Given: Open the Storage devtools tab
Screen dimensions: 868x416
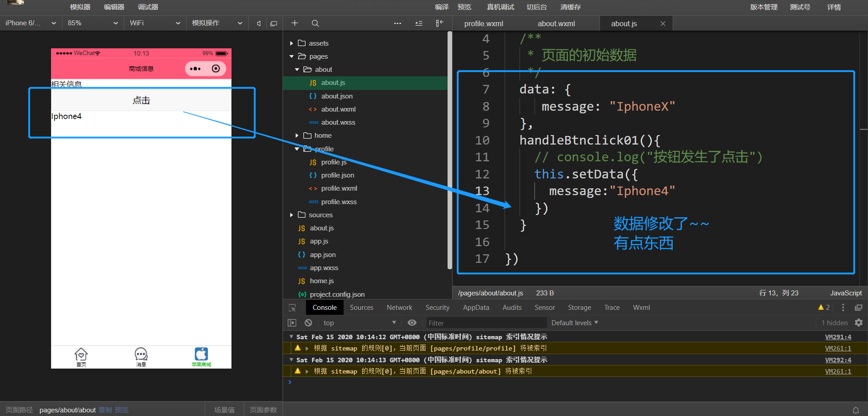Looking at the screenshot, I should [x=579, y=308].
